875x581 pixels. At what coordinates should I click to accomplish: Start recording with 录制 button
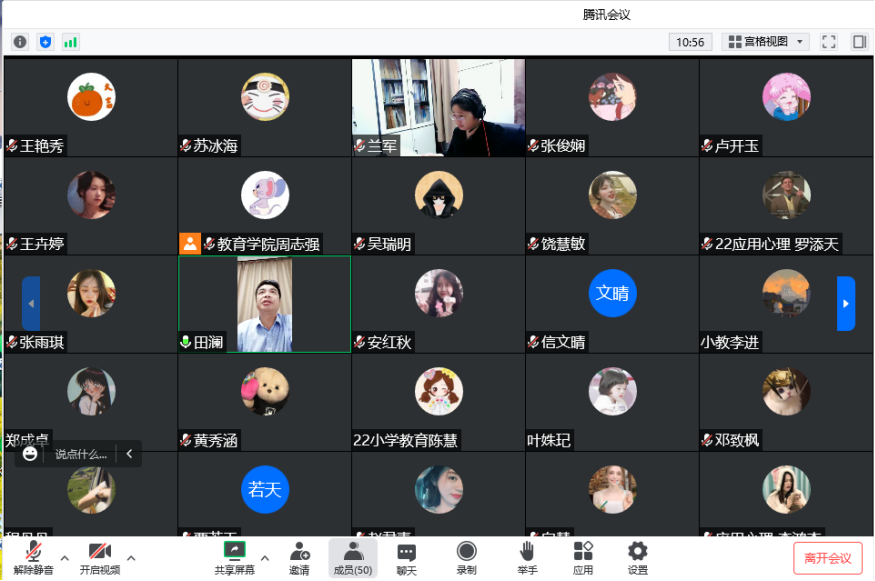(466, 558)
